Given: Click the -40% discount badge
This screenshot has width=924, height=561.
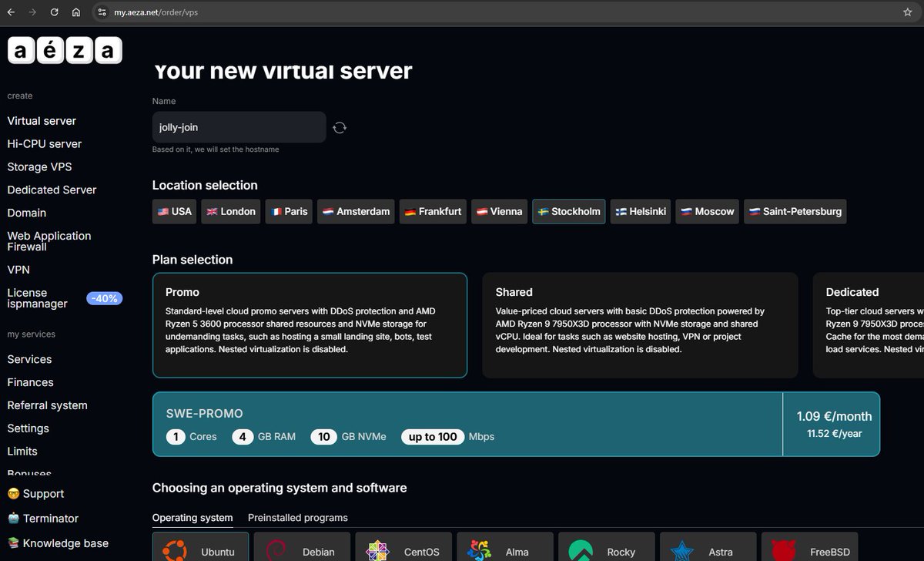Looking at the screenshot, I should point(104,298).
